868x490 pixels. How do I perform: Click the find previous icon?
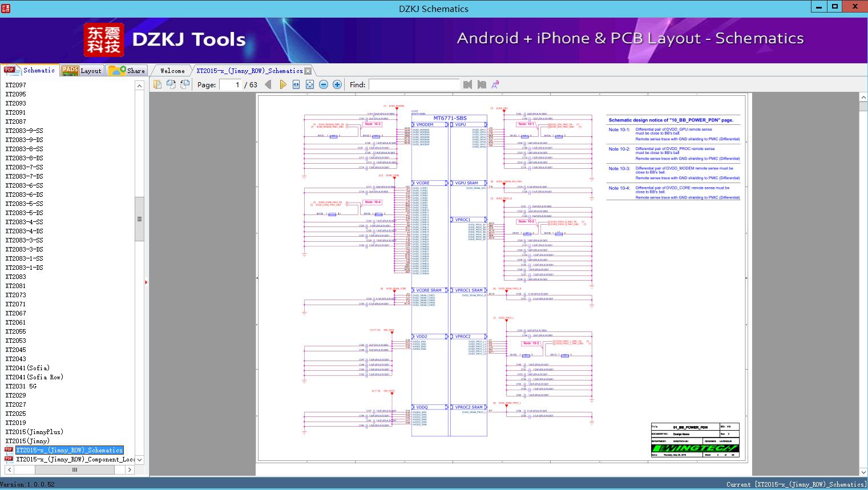coord(468,84)
